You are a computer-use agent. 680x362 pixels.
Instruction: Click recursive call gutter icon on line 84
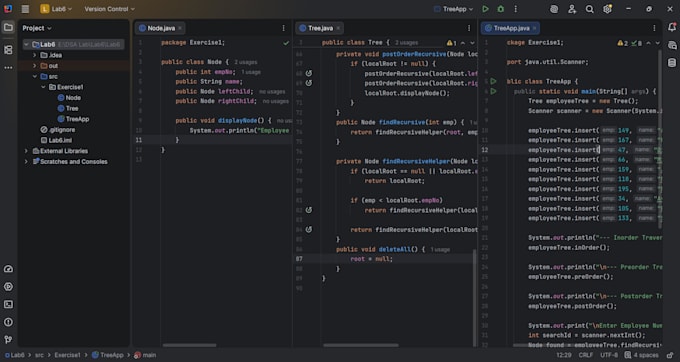(x=309, y=229)
